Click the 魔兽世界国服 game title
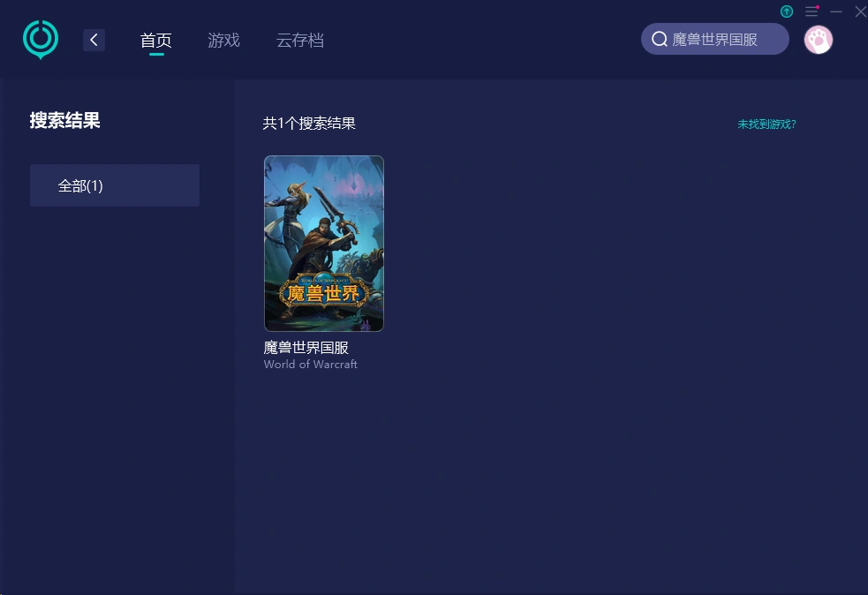 [306, 348]
